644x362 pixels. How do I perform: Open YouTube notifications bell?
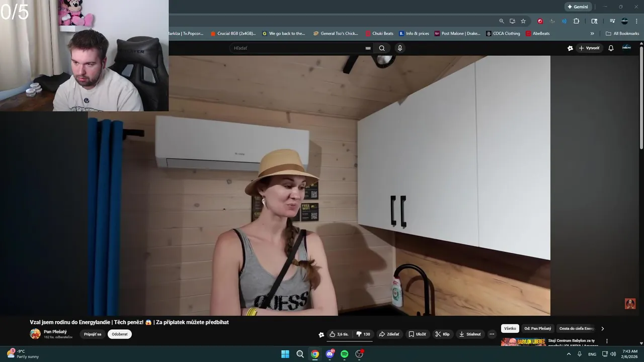[x=611, y=48]
